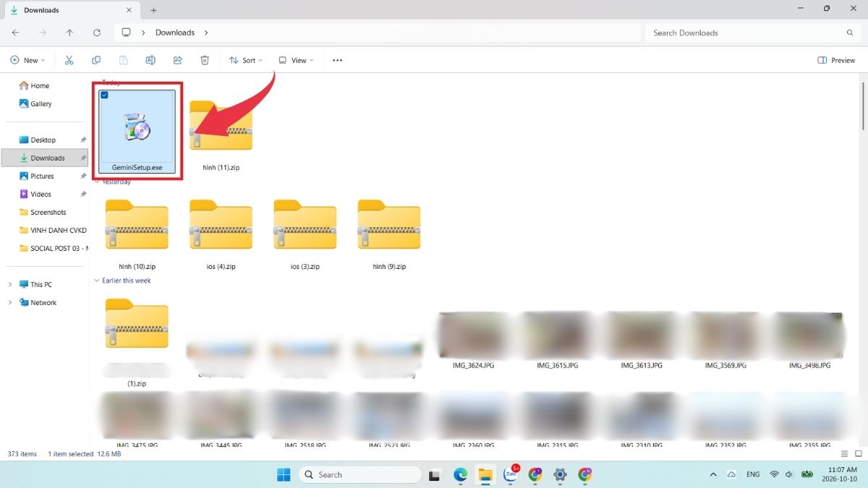The image size is (868, 488).
Task: Collapse the Yesterday group
Action: tap(98, 182)
